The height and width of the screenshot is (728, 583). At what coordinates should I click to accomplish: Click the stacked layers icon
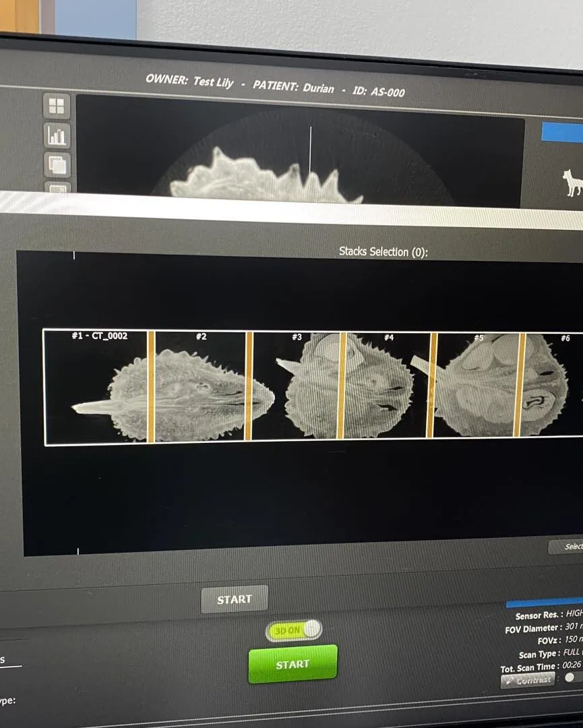(57, 164)
